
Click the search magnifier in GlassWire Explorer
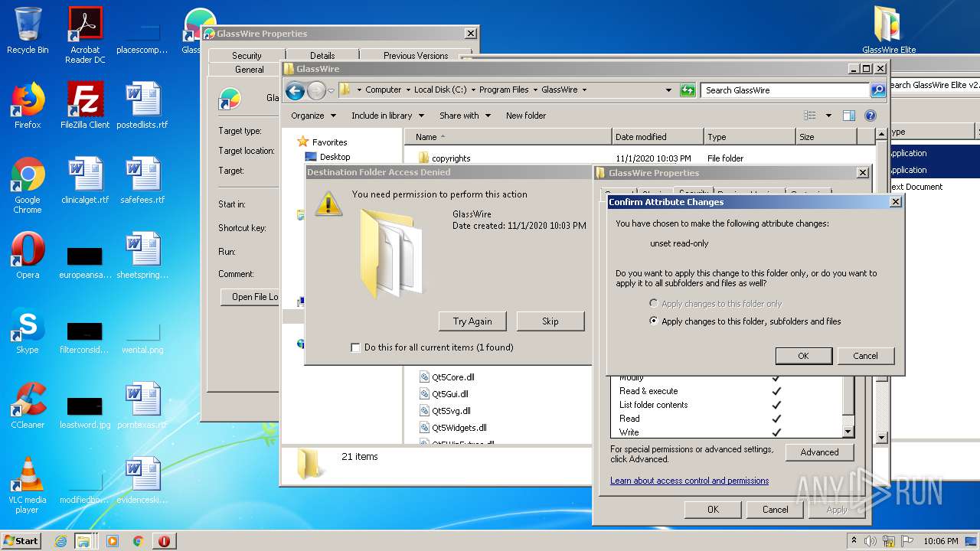coord(878,90)
